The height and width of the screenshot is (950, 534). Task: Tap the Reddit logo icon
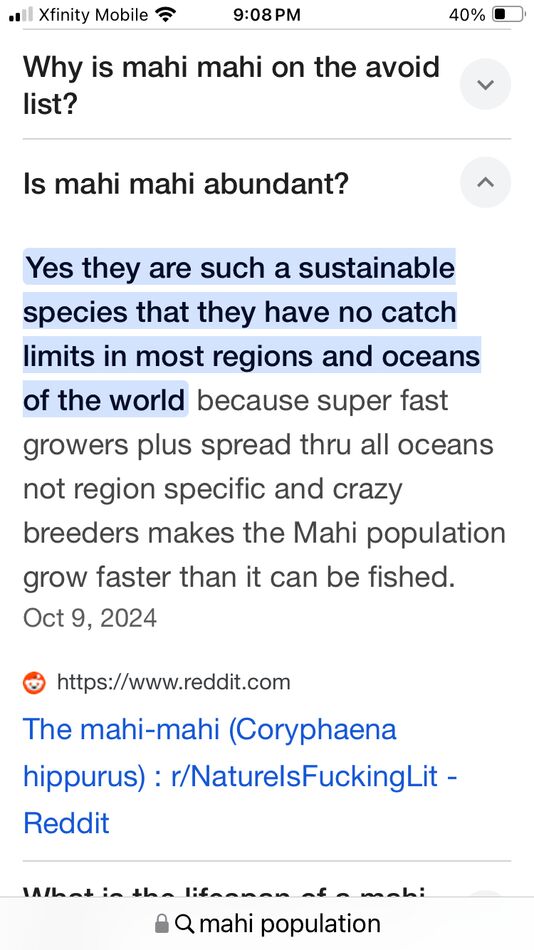(35, 683)
